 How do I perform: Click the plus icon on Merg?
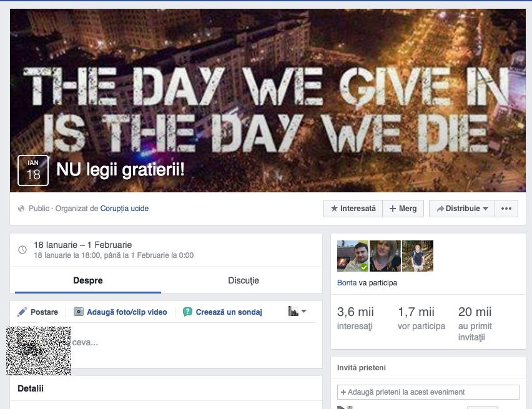pos(393,209)
